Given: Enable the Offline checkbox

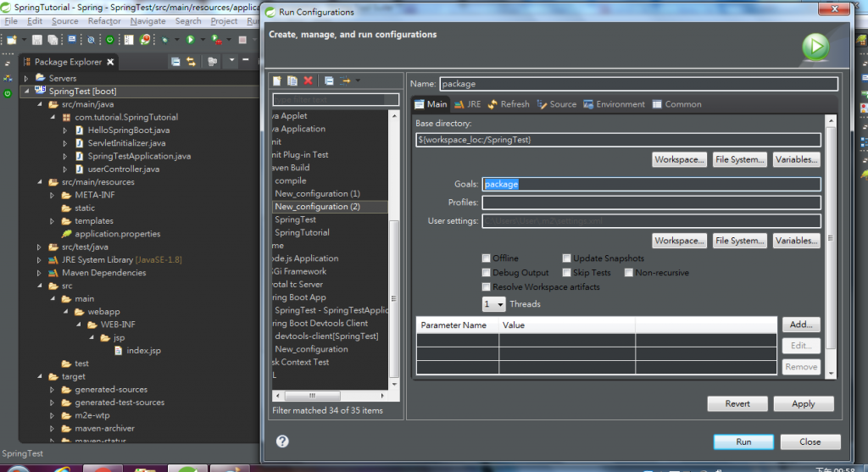Looking at the screenshot, I should click(486, 258).
